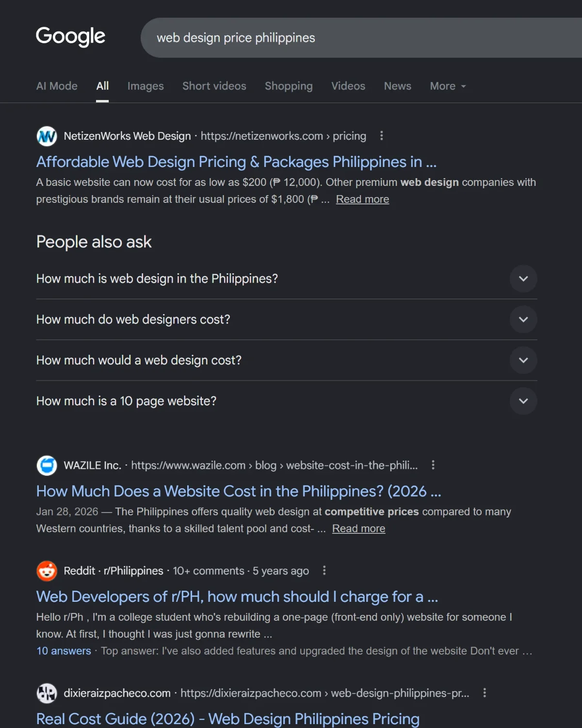Open 'Real Cost Guide (2026)' result

point(228,719)
